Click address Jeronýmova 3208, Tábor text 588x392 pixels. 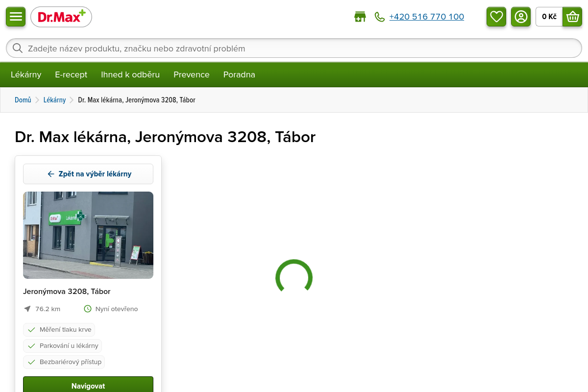67,292
